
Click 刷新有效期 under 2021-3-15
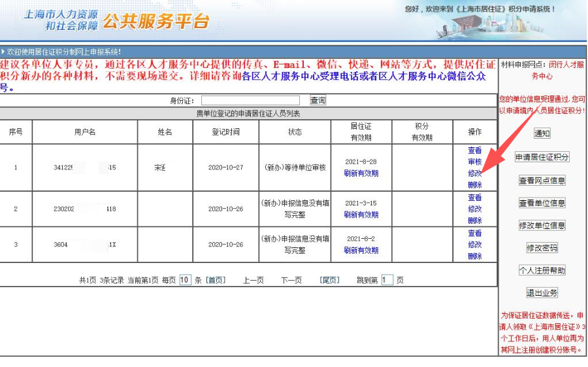(361, 215)
